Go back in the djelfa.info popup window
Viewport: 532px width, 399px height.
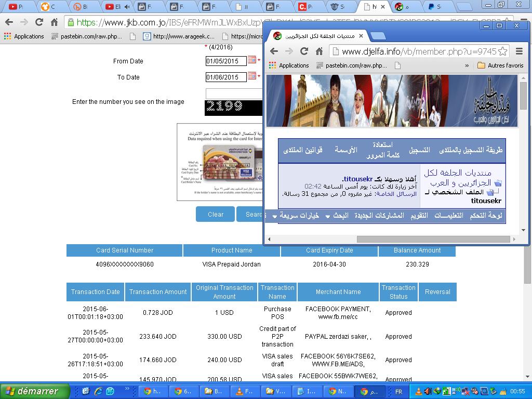point(274,51)
